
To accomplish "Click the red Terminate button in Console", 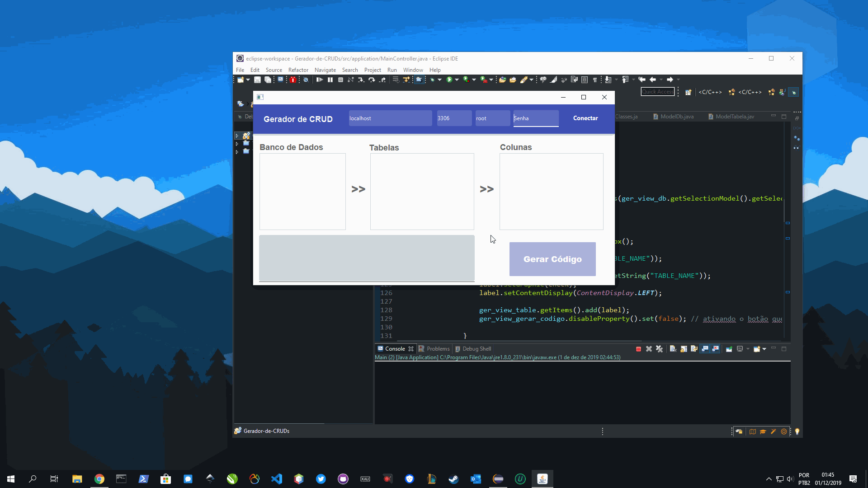I will [x=638, y=349].
